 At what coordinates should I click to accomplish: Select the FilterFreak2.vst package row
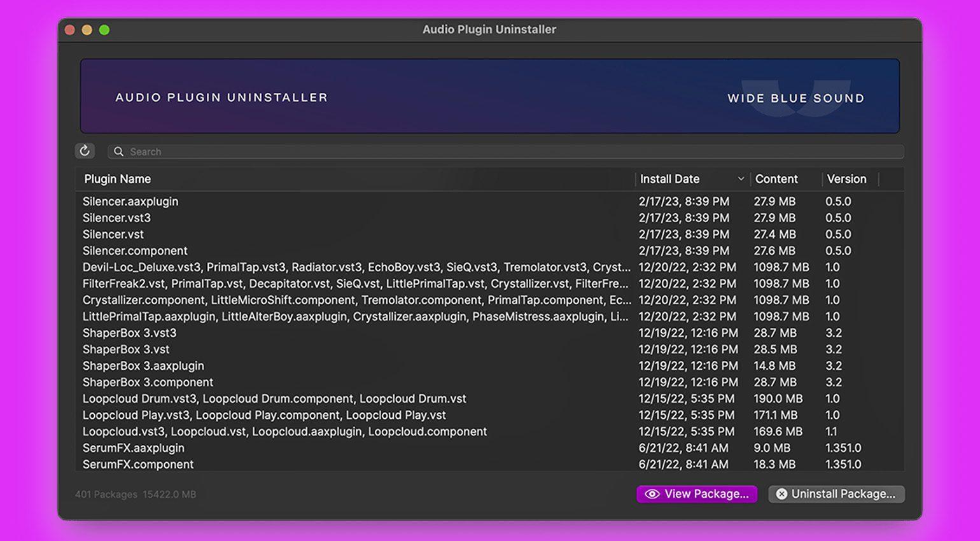[489, 284]
